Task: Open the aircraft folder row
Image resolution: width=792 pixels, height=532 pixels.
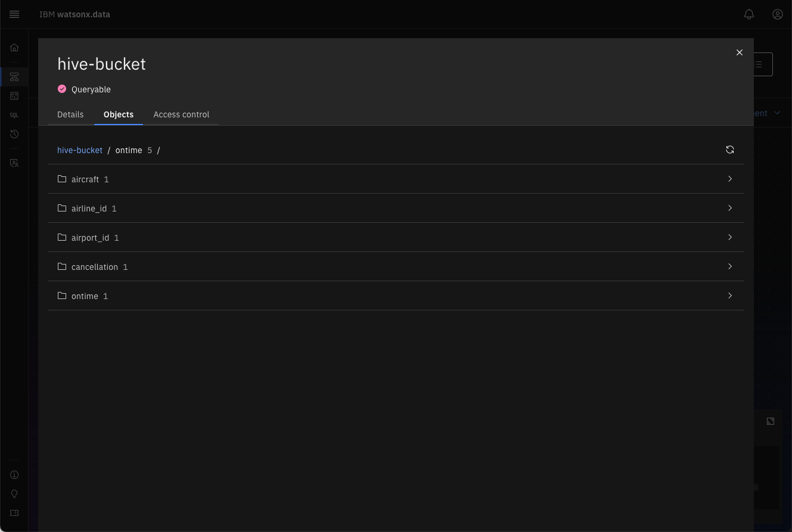Action: pyautogui.click(x=396, y=179)
